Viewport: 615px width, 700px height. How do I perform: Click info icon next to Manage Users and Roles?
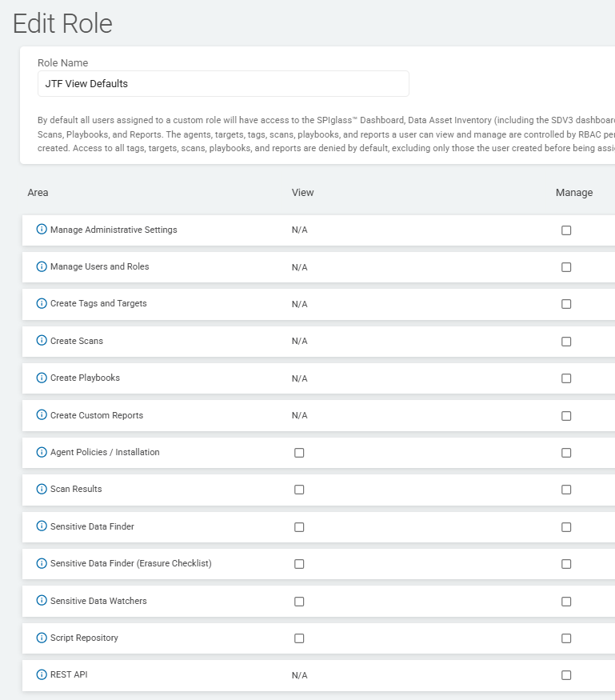click(42, 266)
